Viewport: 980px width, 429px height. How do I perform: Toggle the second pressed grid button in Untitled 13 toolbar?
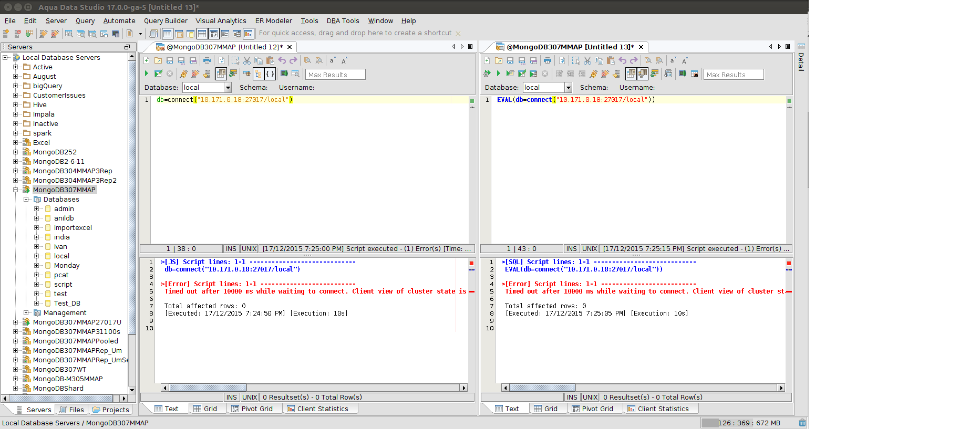click(x=642, y=74)
